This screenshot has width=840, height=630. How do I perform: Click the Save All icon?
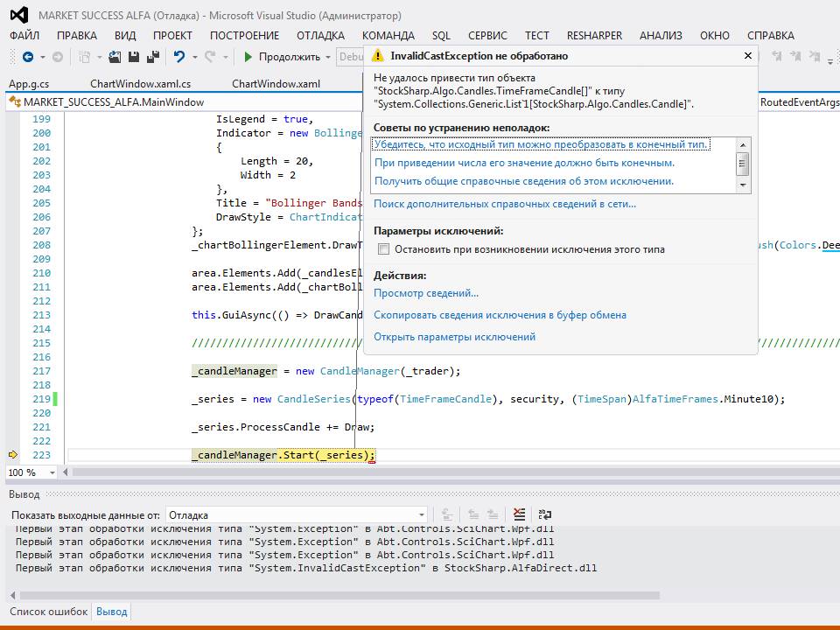(x=153, y=57)
